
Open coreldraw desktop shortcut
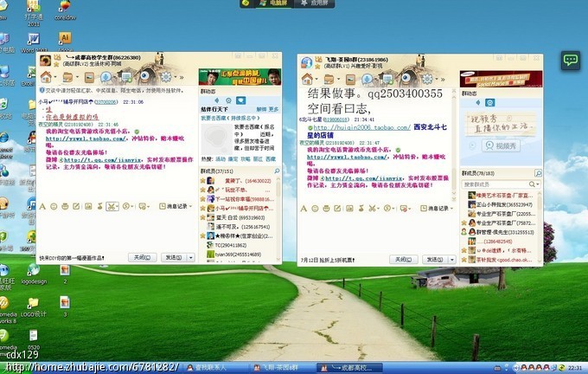(65, 10)
